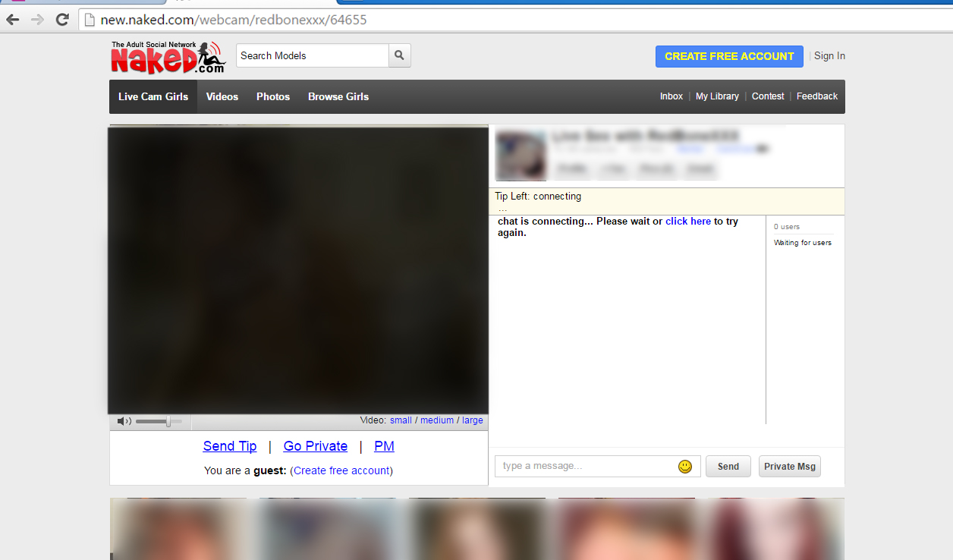Select the Photos nav tab

point(273,96)
